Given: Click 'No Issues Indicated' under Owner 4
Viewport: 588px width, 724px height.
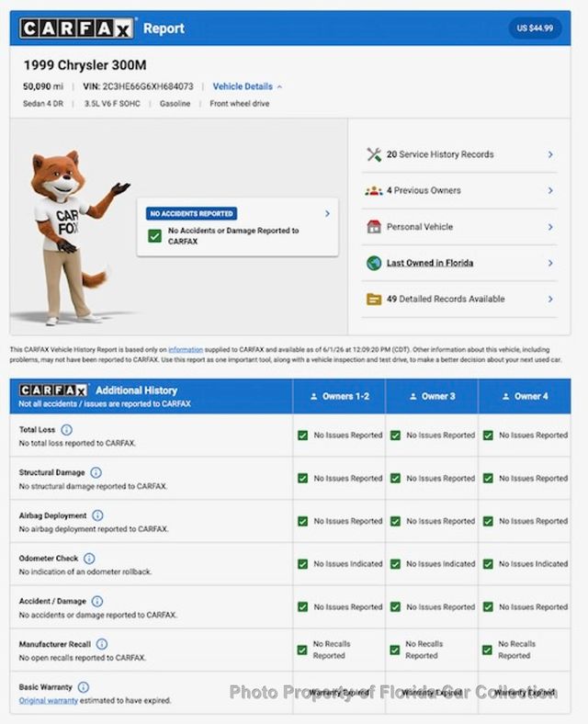Looking at the screenshot, I should [x=534, y=564].
